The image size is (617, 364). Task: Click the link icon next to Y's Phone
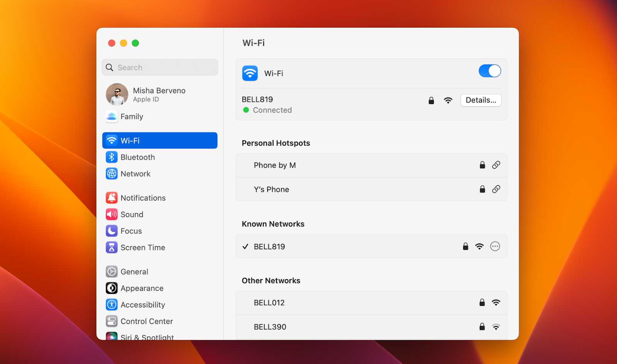click(496, 189)
